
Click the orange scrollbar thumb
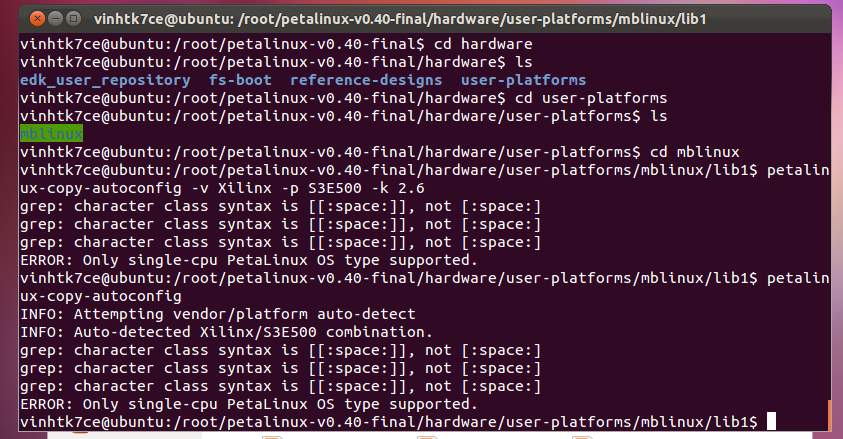[831, 416]
